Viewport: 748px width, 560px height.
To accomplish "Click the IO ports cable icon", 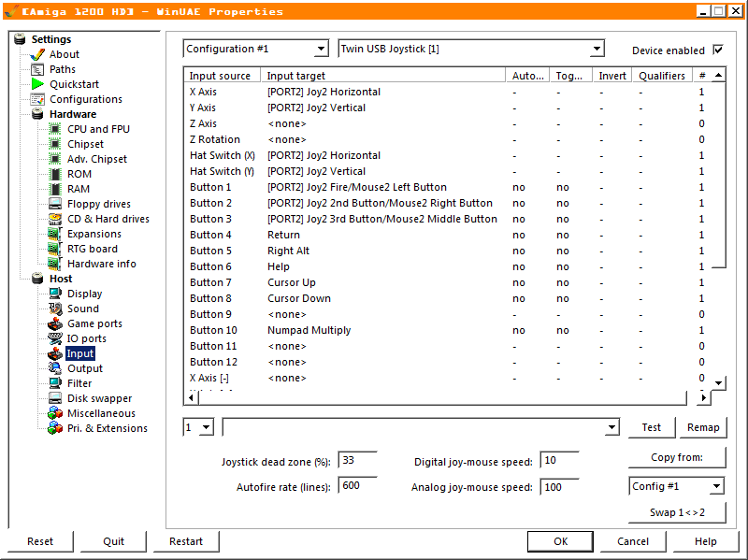I will click(x=55, y=338).
